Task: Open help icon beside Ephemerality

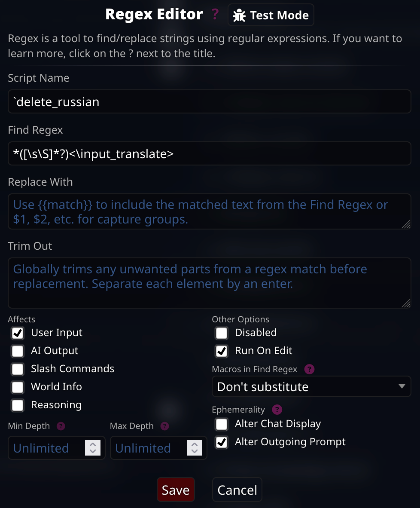Action: [277, 410]
